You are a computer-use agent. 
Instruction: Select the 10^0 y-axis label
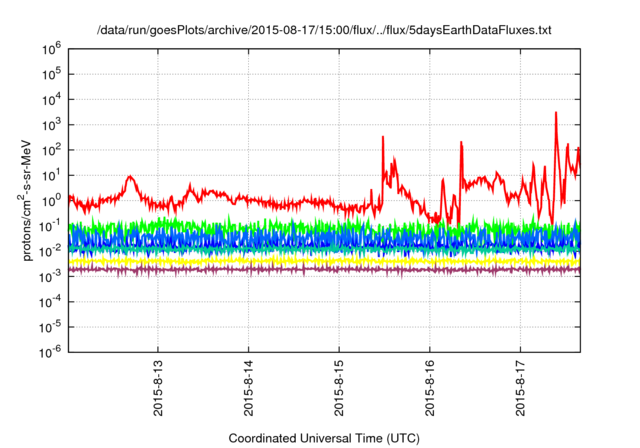(x=51, y=201)
